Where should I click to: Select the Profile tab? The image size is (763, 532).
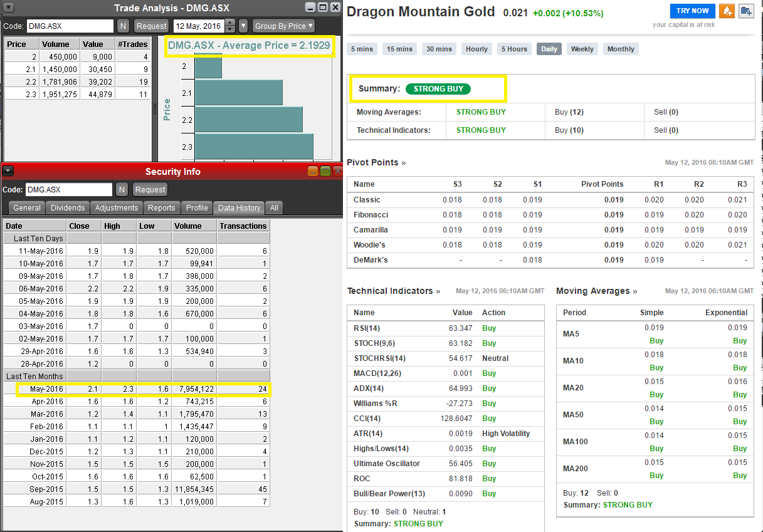[197, 207]
